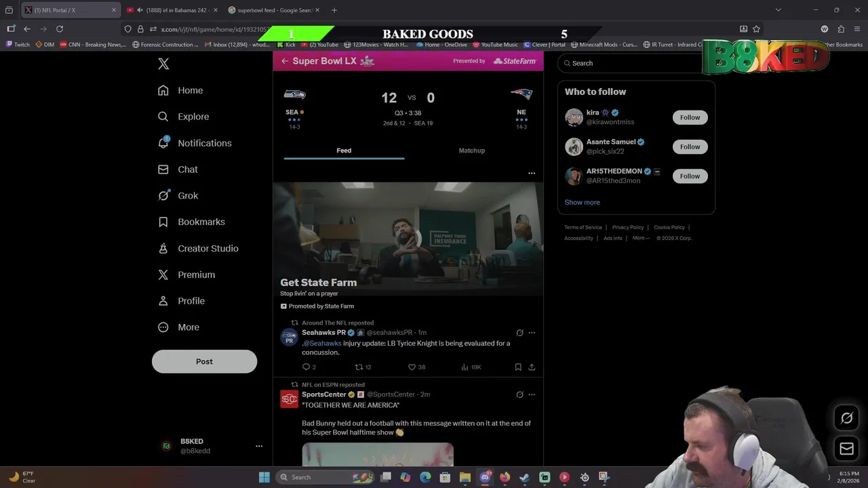
Task: Click the taskbar Search box
Action: point(325,477)
